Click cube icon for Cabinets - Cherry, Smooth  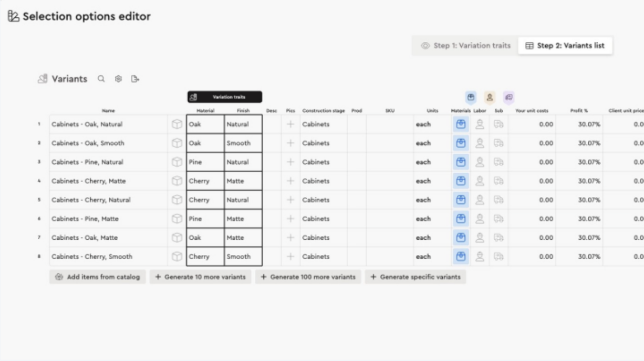[177, 257]
